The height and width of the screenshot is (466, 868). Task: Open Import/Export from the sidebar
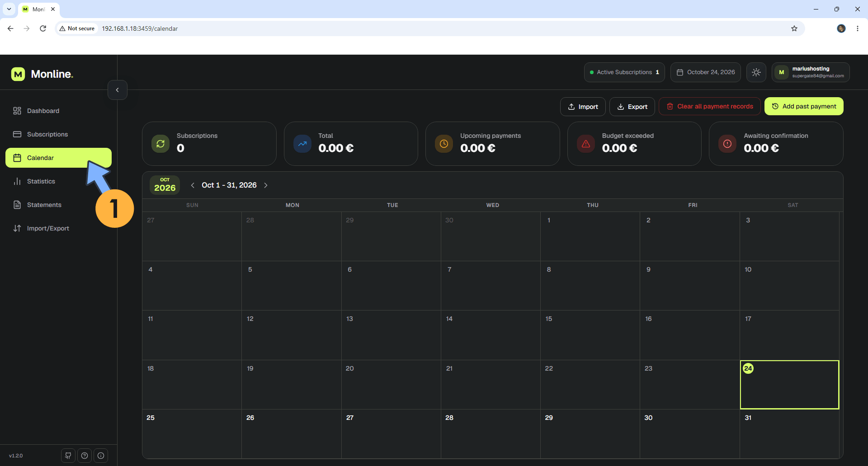(x=59, y=228)
